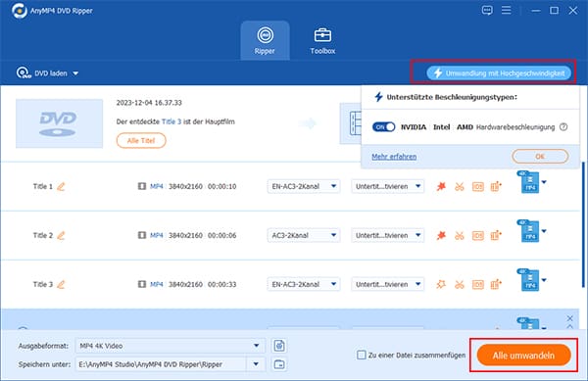Viewport: 588px width, 381px height.
Task: Click the DVD disc thumbnail
Action: pyautogui.click(x=59, y=123)
